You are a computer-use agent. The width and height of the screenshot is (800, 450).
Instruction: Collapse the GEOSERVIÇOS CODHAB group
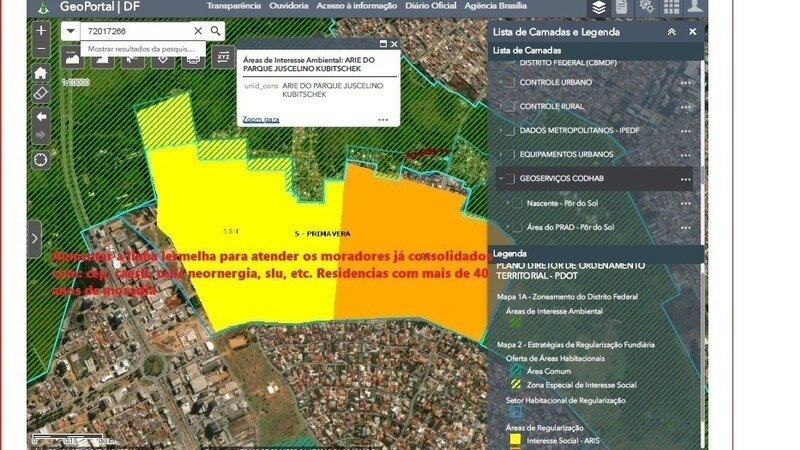pos(501,178)
